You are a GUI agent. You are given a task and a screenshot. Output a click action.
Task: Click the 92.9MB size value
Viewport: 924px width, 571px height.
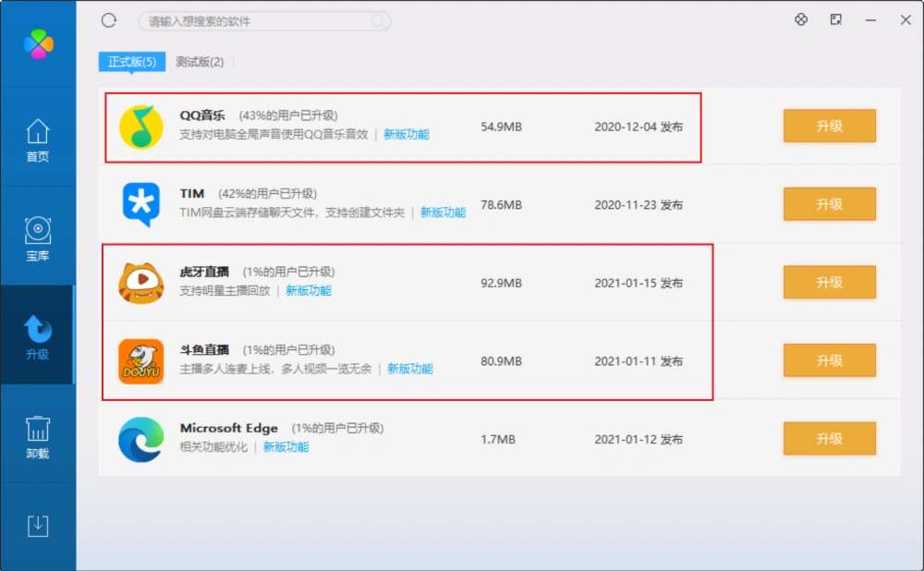click(x=502, y=283)
